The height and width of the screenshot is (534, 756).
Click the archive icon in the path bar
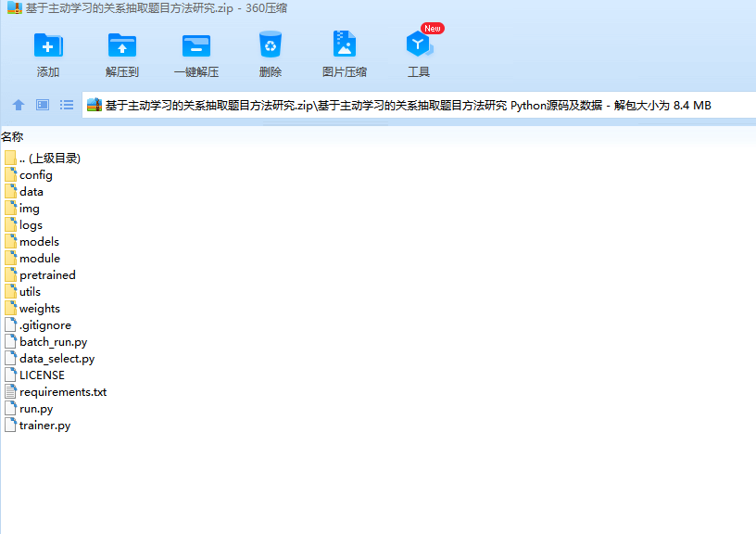(x=94, y=105)
